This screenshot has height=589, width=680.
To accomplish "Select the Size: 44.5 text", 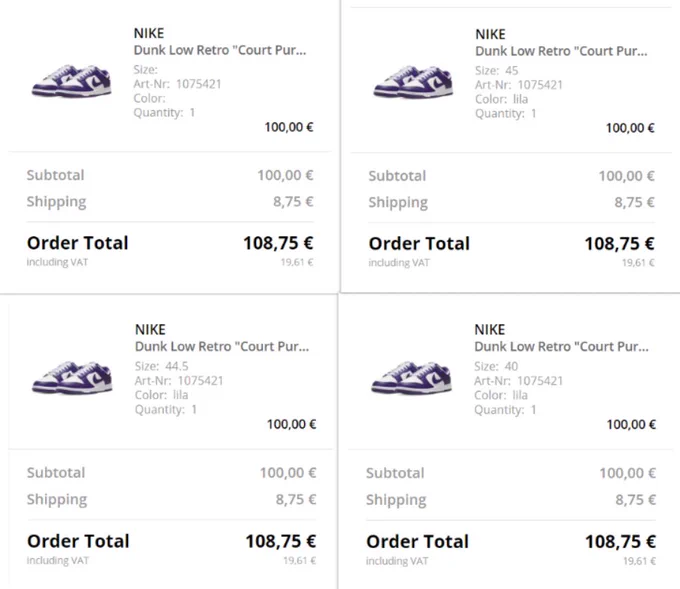I will (161, 366).
